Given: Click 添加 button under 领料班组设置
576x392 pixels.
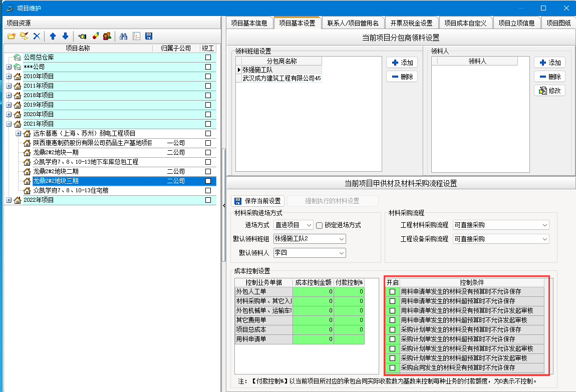Looking at the screenshot, I should click(x=402, y=63).
